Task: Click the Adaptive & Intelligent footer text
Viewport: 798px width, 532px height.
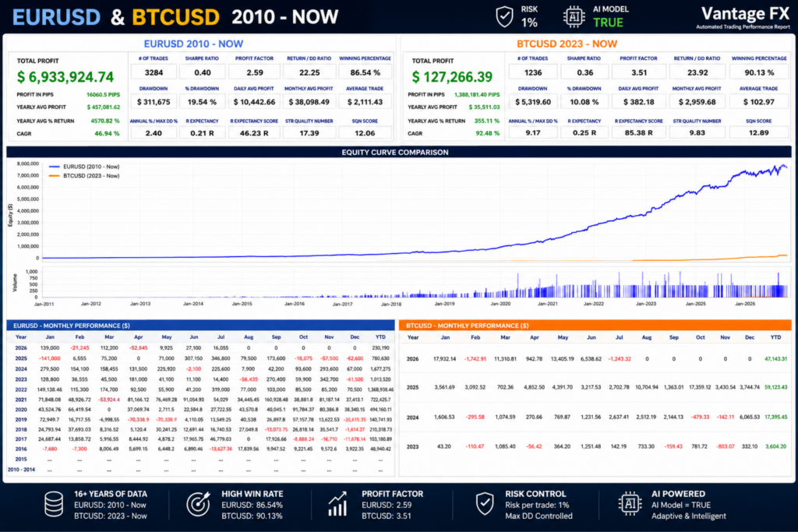Action: [689, 516]
